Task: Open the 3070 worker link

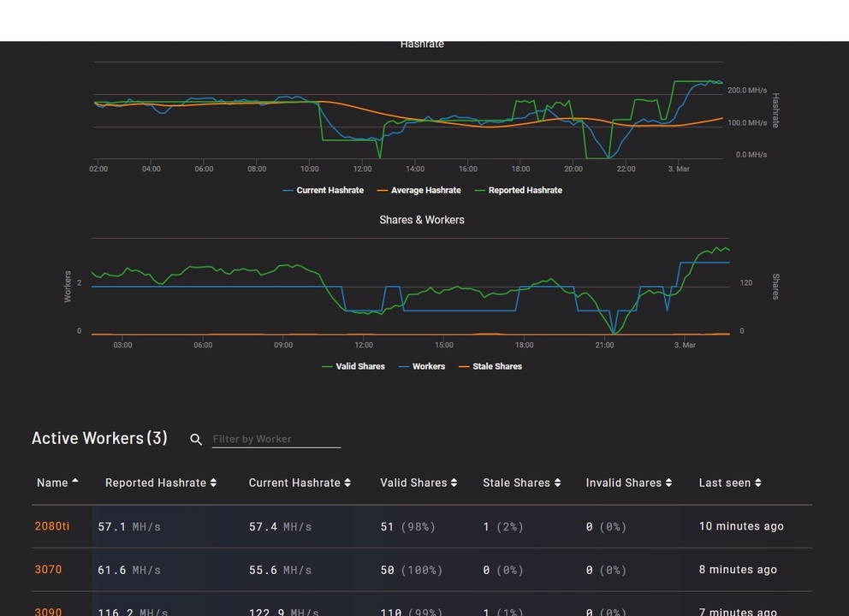Action: 48,570
